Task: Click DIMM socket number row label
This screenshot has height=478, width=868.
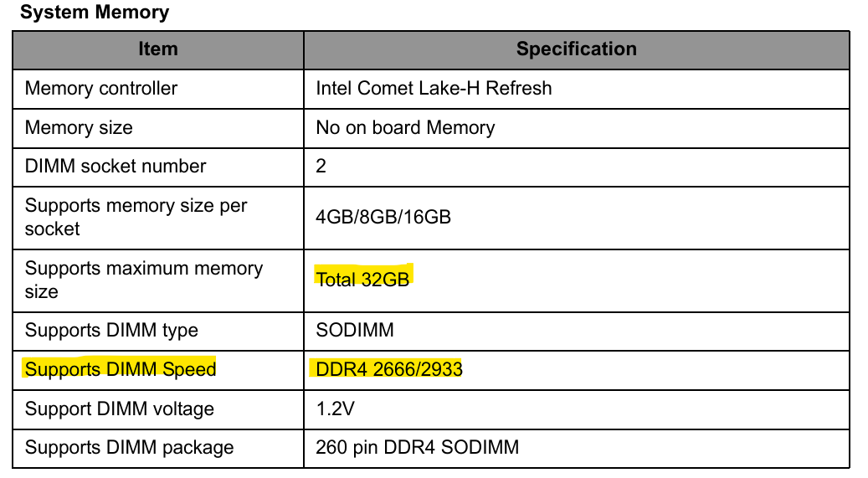Action: point(116,166)
